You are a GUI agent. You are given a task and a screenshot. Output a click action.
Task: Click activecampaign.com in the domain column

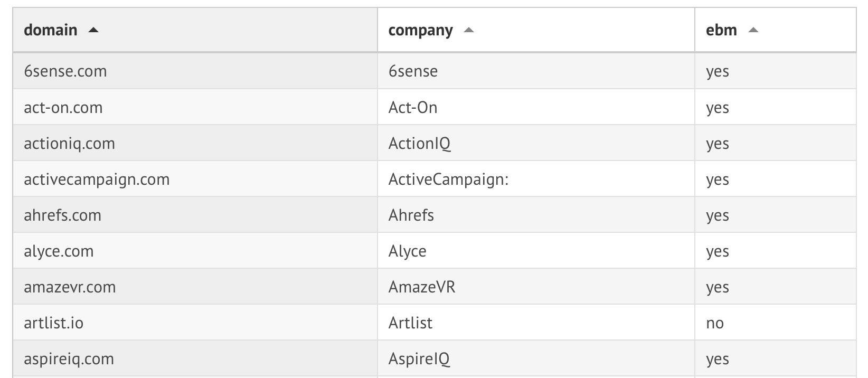tap(97, 179)
